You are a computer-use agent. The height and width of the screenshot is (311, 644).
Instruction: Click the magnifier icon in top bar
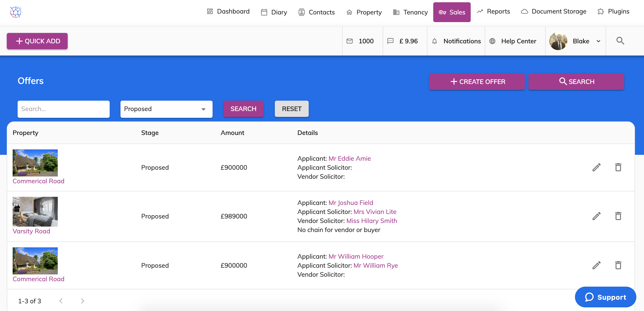click(x=620, y=41)
